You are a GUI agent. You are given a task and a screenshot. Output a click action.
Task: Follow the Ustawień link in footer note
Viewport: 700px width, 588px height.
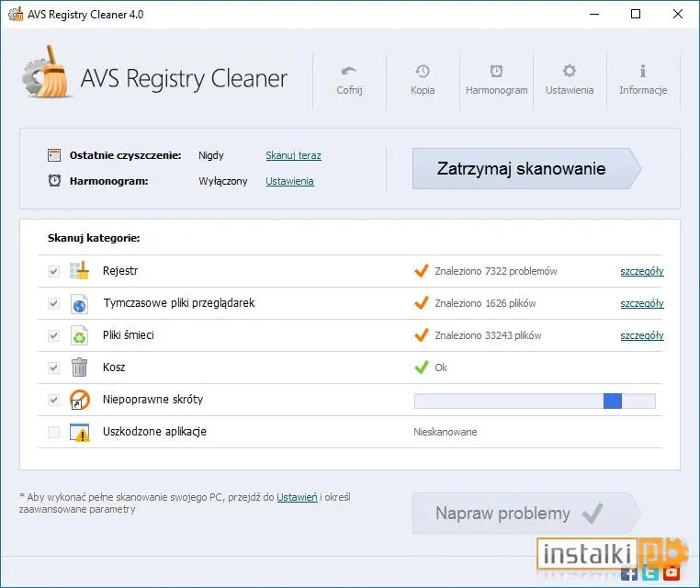pos(297,497)
